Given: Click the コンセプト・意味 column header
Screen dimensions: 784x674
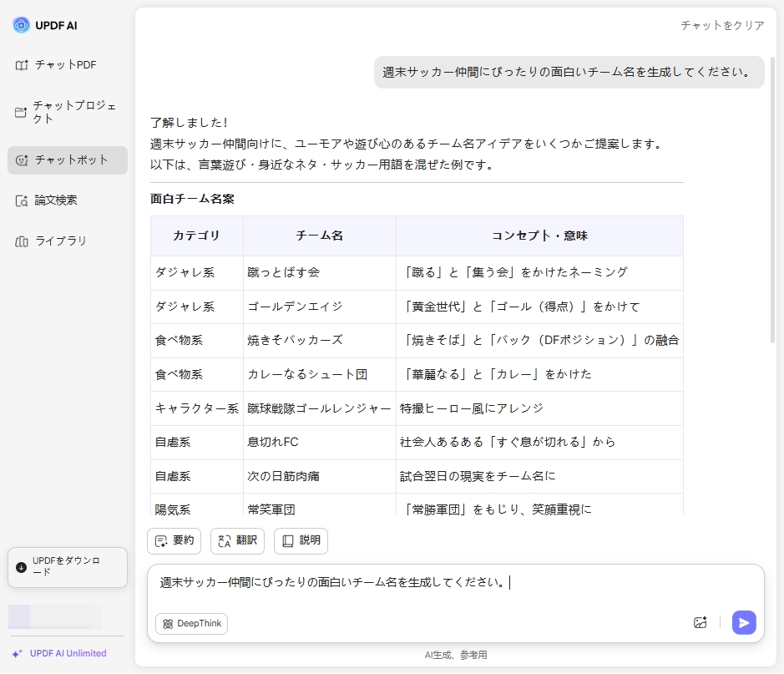Looking at the screenshot, I should coord(539,236).
